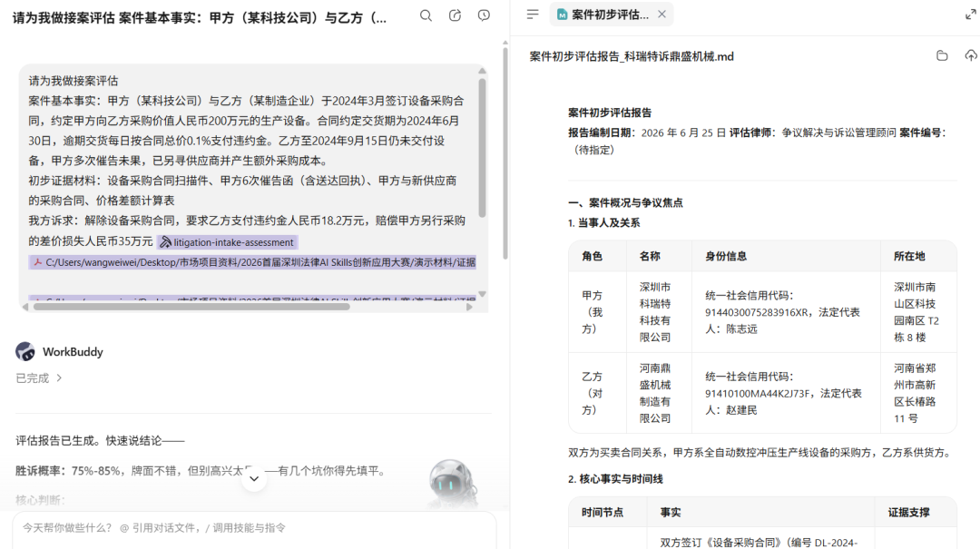Screen dimensions: 980x549
Task: Click the 评估报告已生成 summary line
Action: click(x=100, y=441)
